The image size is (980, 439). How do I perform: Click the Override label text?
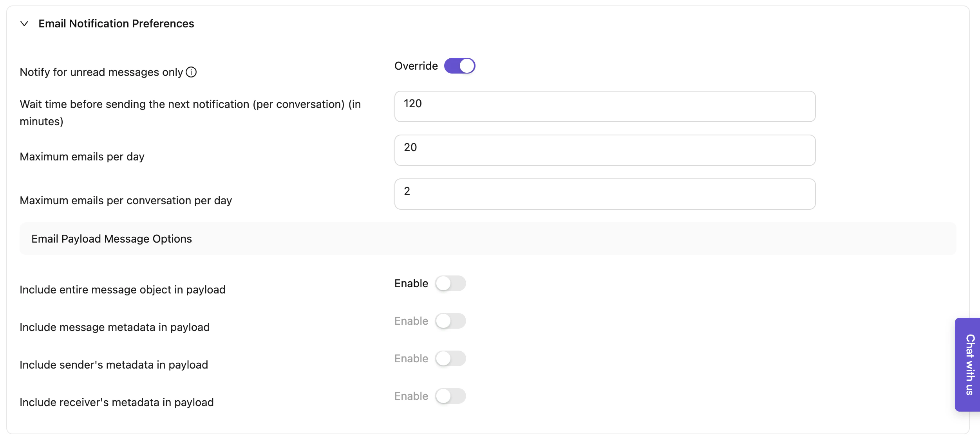click(416, 66)
